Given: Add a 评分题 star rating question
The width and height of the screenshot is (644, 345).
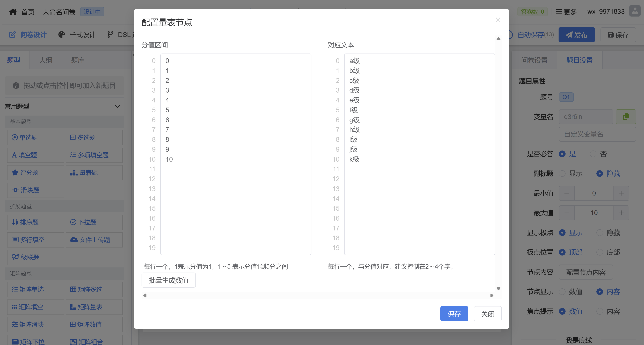Looking at the screenshot, I should 35,173.
